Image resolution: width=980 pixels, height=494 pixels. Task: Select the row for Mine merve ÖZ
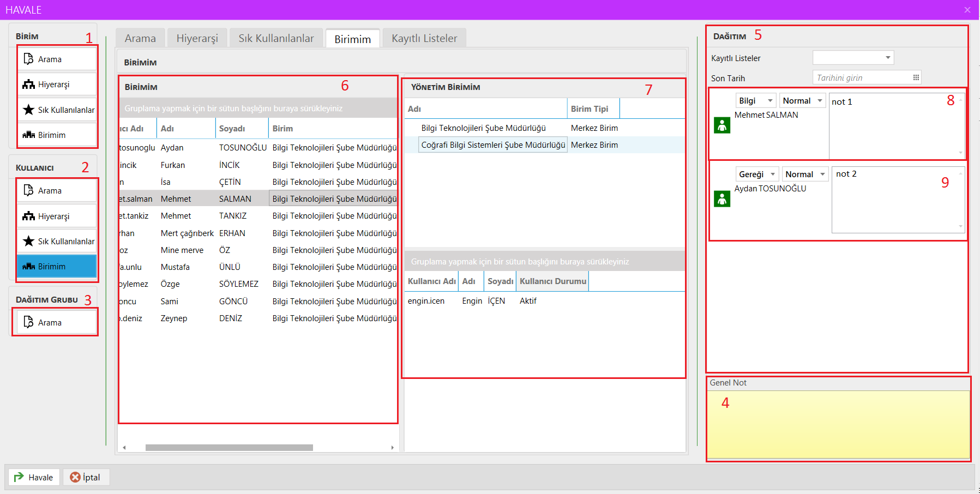point(258,250)
